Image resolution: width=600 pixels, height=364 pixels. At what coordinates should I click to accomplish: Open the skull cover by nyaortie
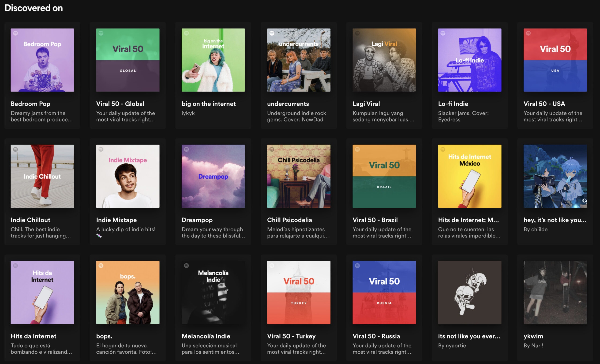[x=470, y=293]
